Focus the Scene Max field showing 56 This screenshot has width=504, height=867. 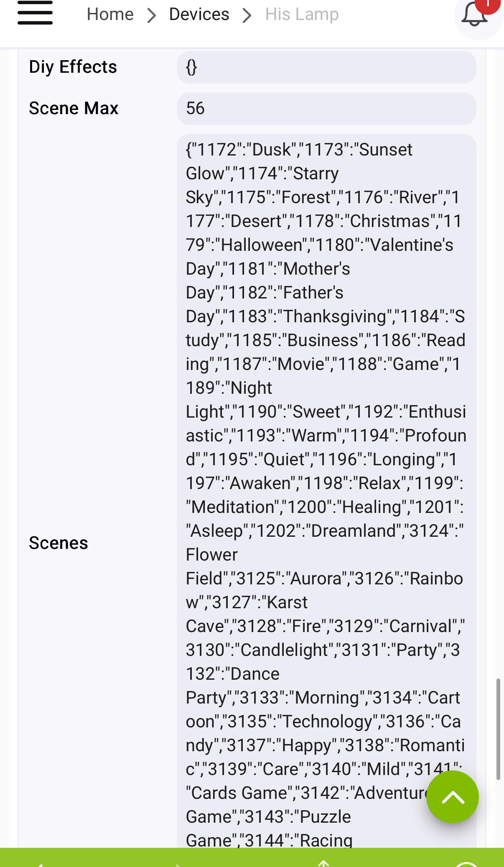pos(326,109)
